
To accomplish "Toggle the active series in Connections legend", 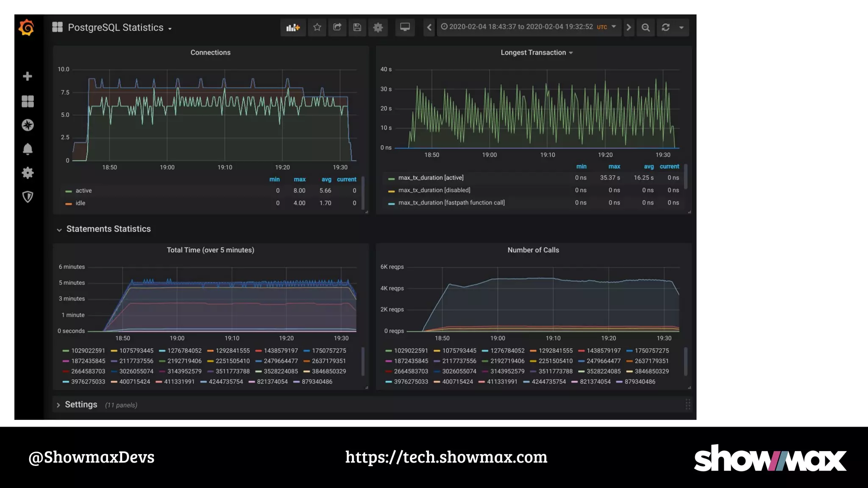I will 83,191.
